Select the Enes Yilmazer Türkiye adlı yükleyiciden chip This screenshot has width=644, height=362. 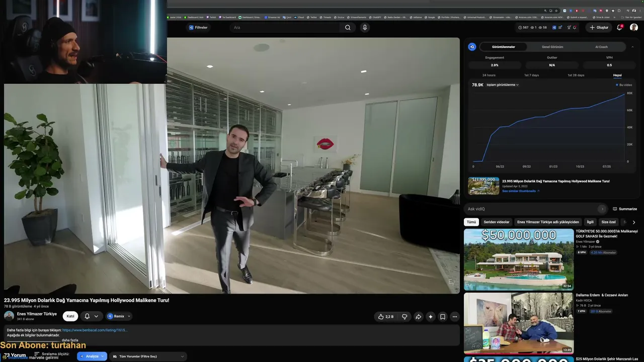coord(548,222)
